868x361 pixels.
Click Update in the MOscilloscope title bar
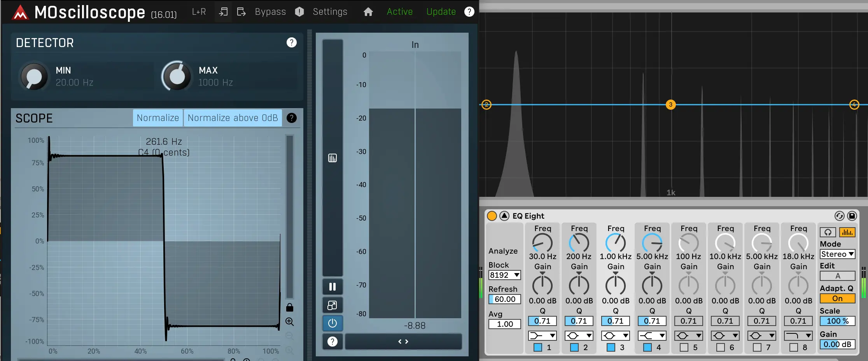[x=441, y=12]
